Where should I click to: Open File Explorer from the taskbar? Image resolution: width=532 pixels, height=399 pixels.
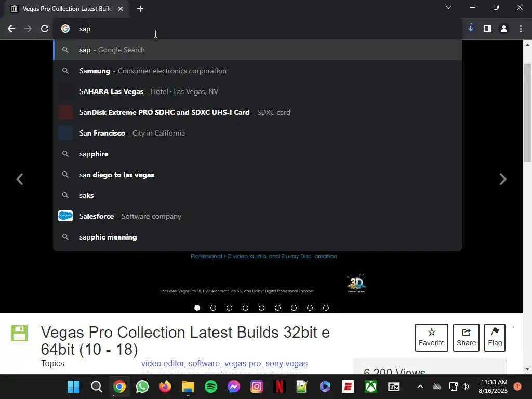point(188,387)
